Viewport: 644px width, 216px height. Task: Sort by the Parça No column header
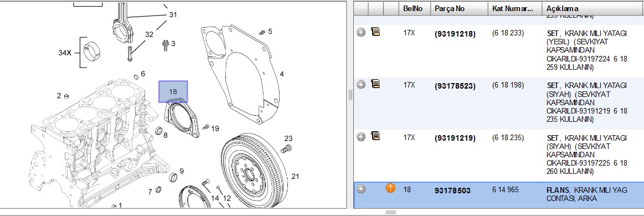coord(458,8)
